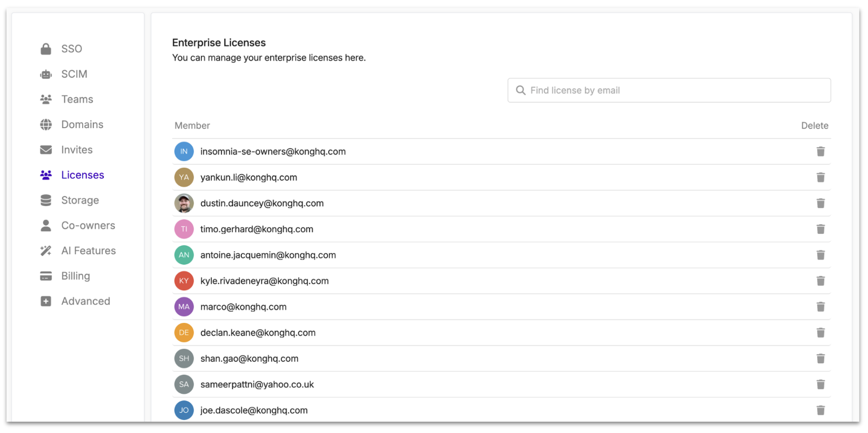
Task: Go to AI Features settings
Action: (x=88, y=251)
